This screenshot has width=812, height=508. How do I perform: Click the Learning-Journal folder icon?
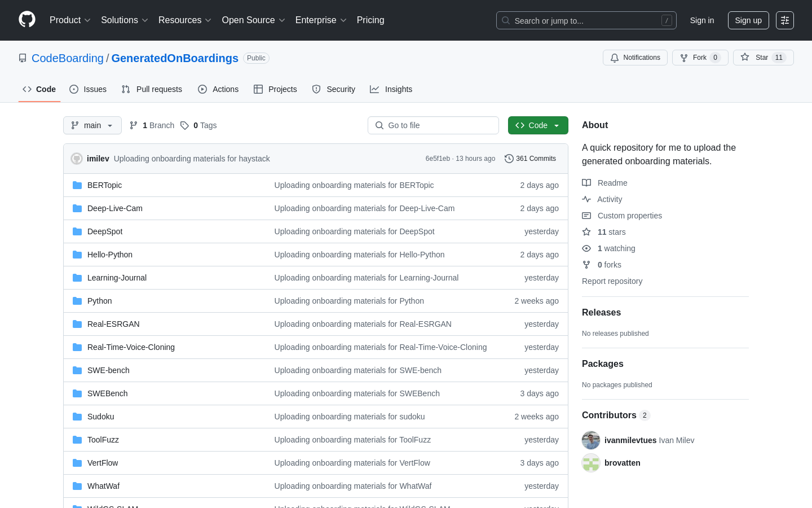pos(77,278)
